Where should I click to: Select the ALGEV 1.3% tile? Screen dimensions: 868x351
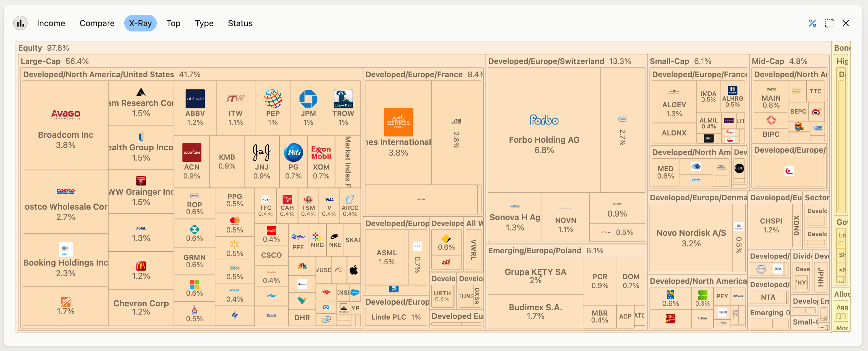pyautogui.click(x=674, y=102)
